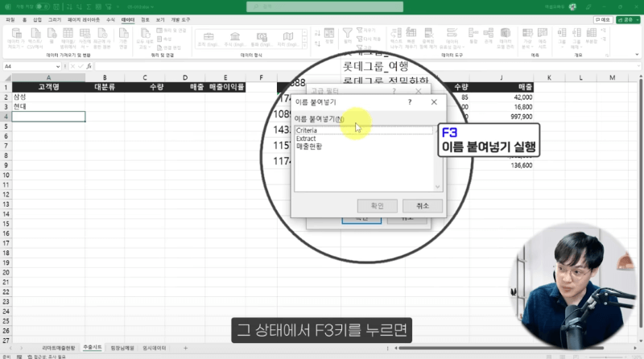This screenshot has width=644, height=359.
Task: Click Text to Columns (텍스트 나누기)
Action: click(x=396, y=38)
